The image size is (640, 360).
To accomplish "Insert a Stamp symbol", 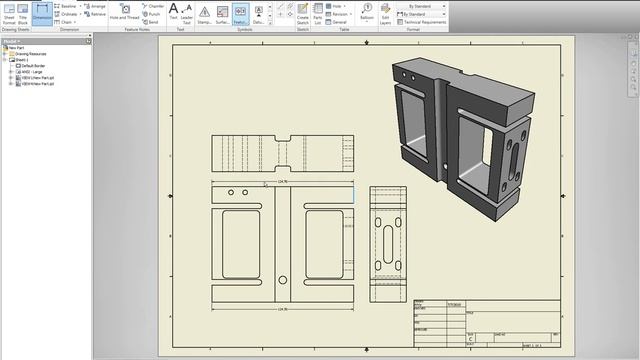I will (x=204, y=15).
